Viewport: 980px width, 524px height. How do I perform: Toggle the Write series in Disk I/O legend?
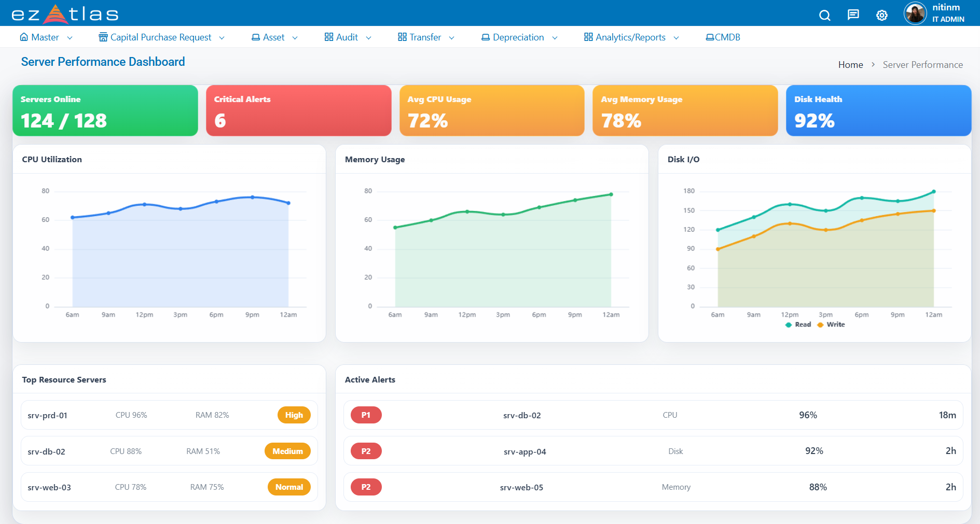click(x=831, y=324)
